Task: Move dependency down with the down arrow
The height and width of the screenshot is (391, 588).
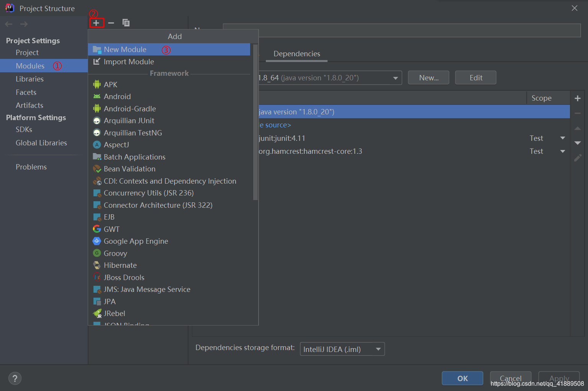Action: point(578,143)
